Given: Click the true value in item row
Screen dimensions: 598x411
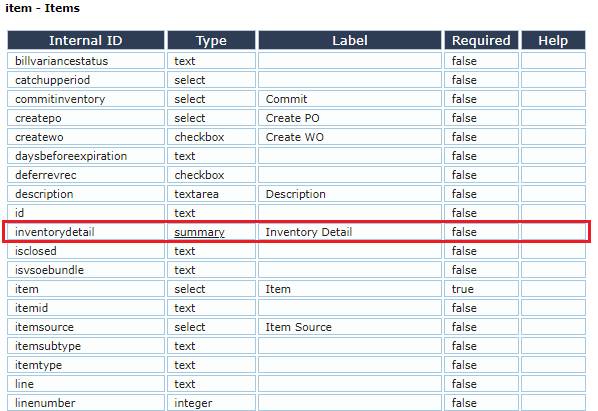Looking at the screenshot, I should pyautogui.click(x=481, y=289).
